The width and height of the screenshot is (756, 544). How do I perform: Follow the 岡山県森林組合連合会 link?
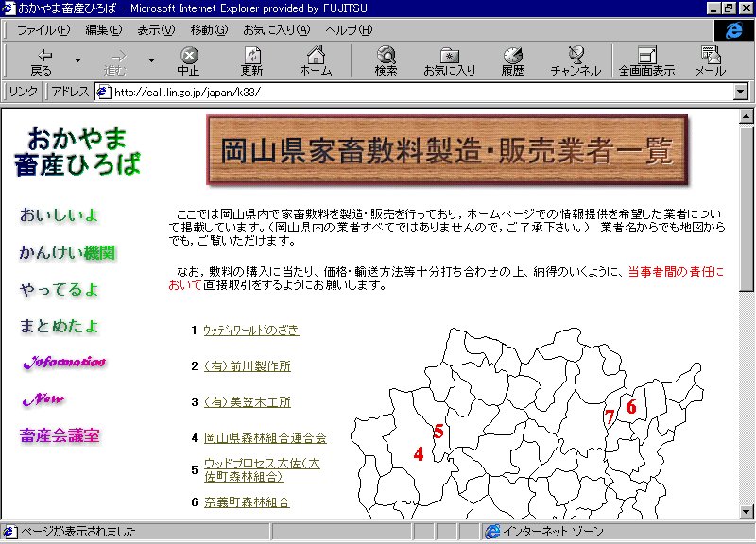click(265, 438)
